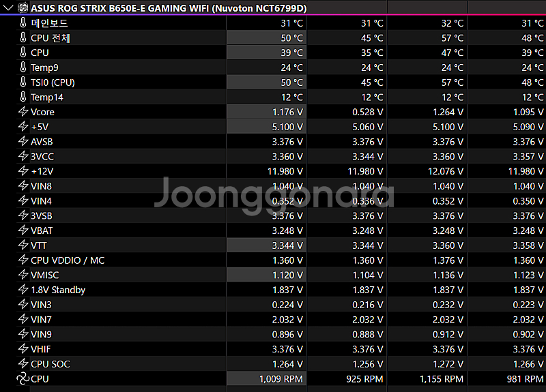This screenshot has height=392, width=546.
Task: Select the CPU VDDIO / MC label
Action: [68, 260]
